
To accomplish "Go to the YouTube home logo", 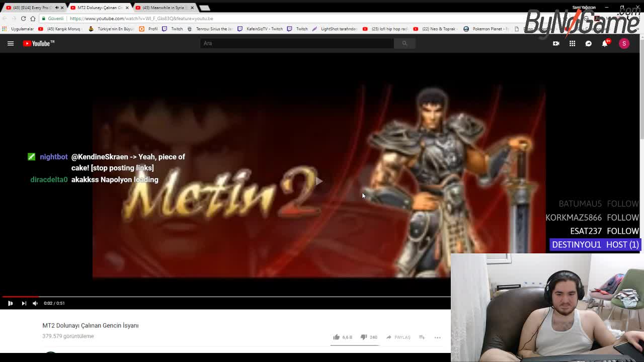I will (39, 43).
